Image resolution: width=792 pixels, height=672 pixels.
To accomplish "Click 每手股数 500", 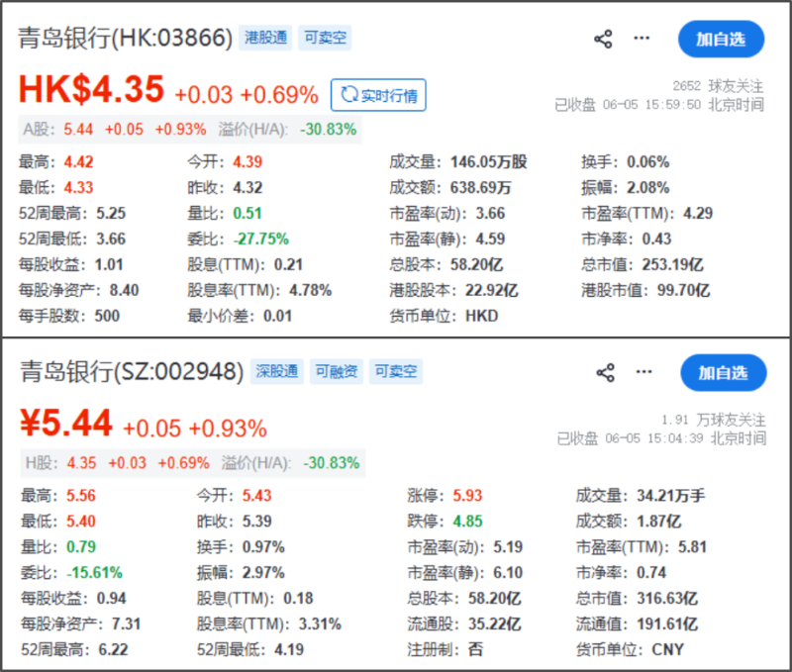I will [69, 317].
